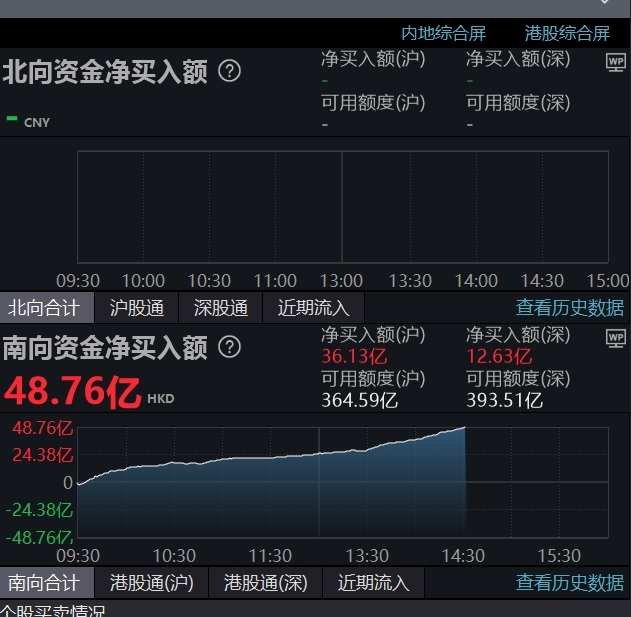The width and height of the screenshot is (631, 617).
Task: Click WP icon in southbound panel
Action: 616,338
